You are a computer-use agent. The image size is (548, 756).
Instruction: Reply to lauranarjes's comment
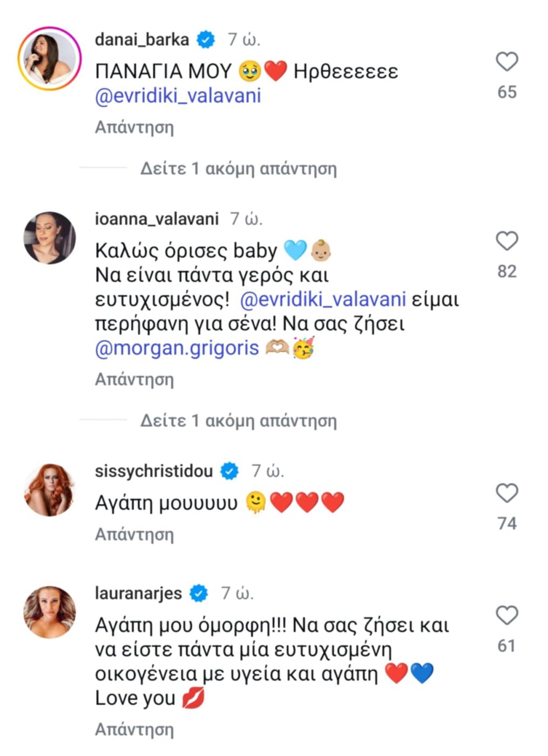[134, 730]
